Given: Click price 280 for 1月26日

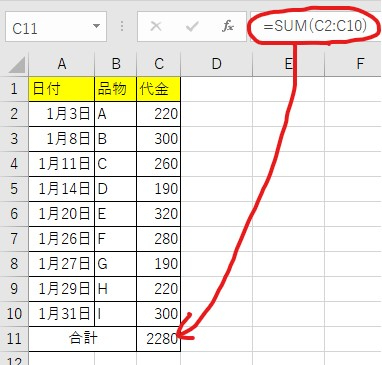Looking at the screenshot, I should (159, 239).
